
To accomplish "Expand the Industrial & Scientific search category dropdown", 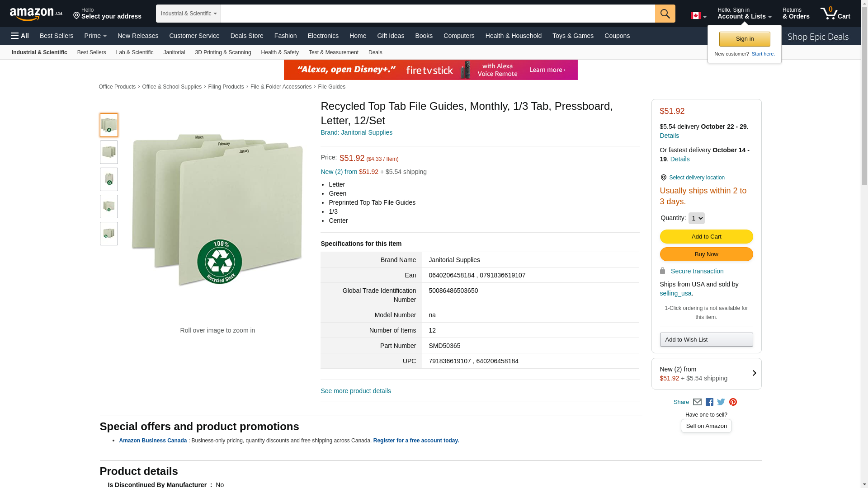I will pos(189,14).
